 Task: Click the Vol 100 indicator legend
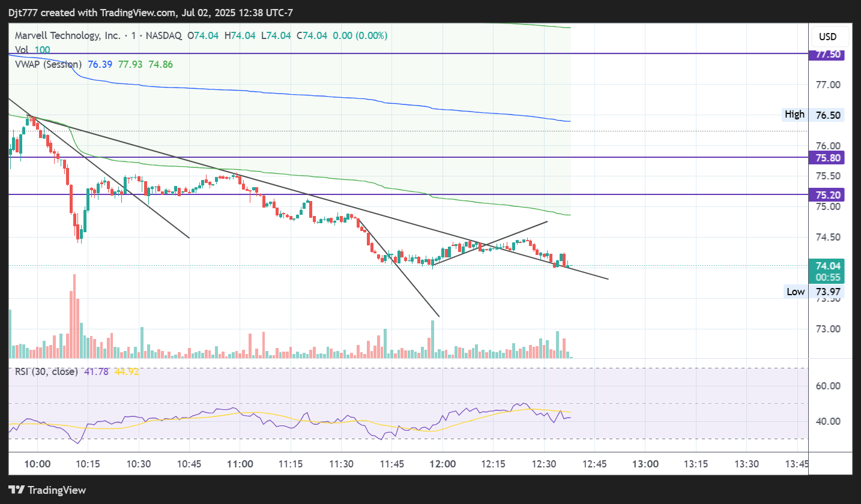click(33, 50)
